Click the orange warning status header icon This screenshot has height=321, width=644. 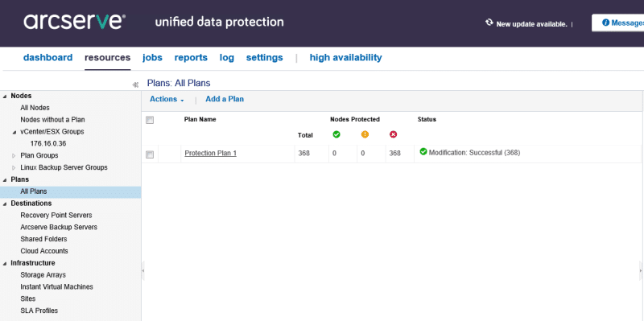365,134
